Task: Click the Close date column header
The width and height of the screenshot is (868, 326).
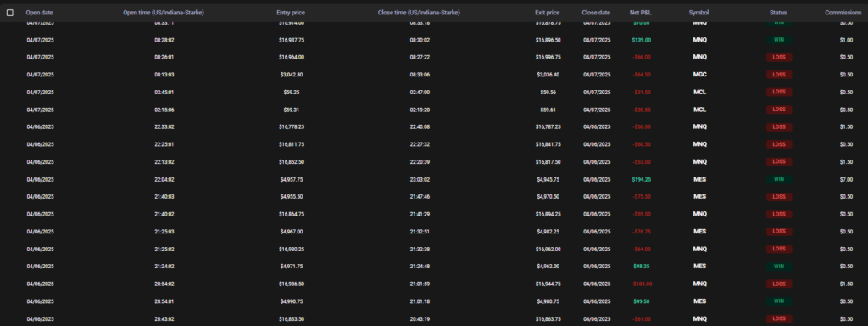Action: click(596, 13)
